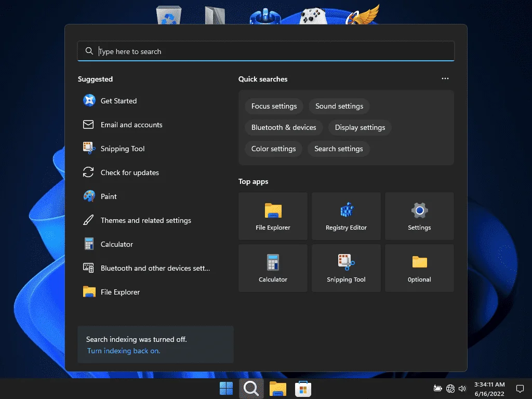Click the magnifier icon in the search box
The image size is (532, 399).
[x=89, y=51]
